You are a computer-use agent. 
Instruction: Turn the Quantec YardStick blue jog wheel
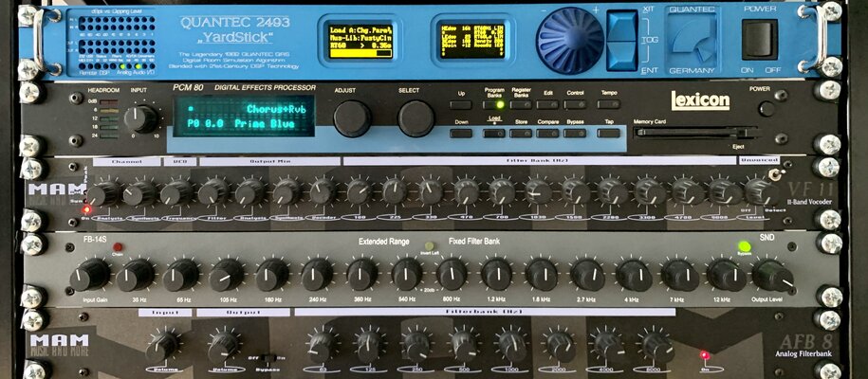tap(569, 41)
